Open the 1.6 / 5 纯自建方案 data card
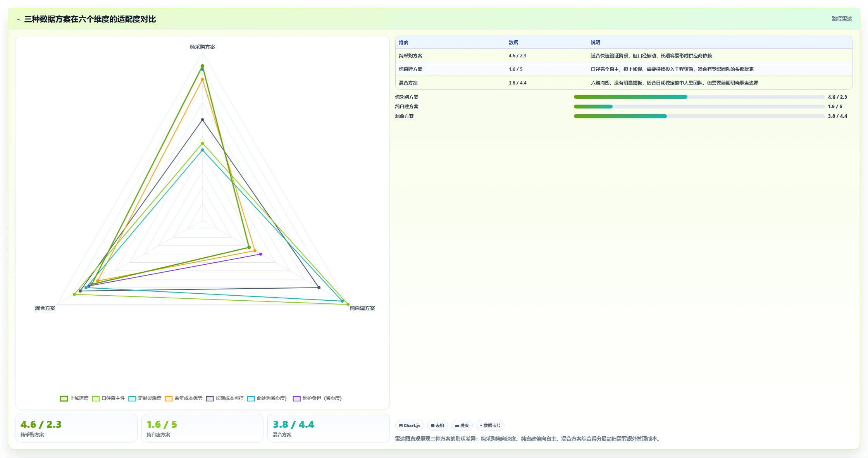Screen dimensions: 868x458 (202, 428)
